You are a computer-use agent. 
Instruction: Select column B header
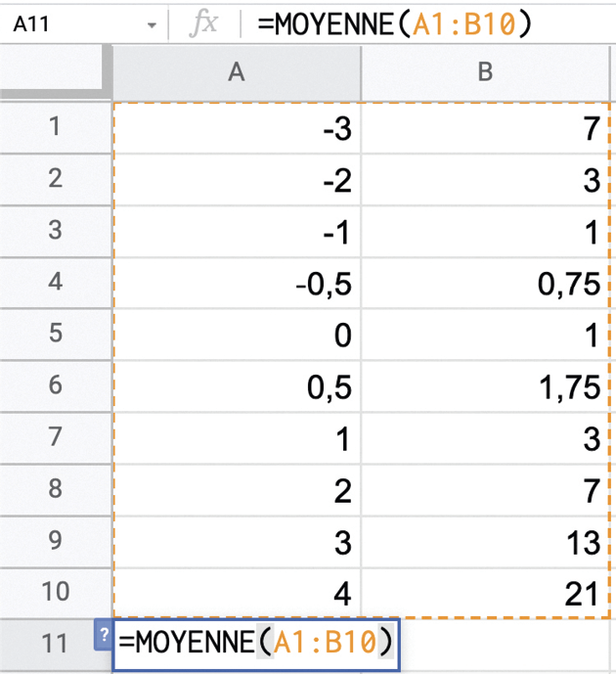click(x=484, y=71)
